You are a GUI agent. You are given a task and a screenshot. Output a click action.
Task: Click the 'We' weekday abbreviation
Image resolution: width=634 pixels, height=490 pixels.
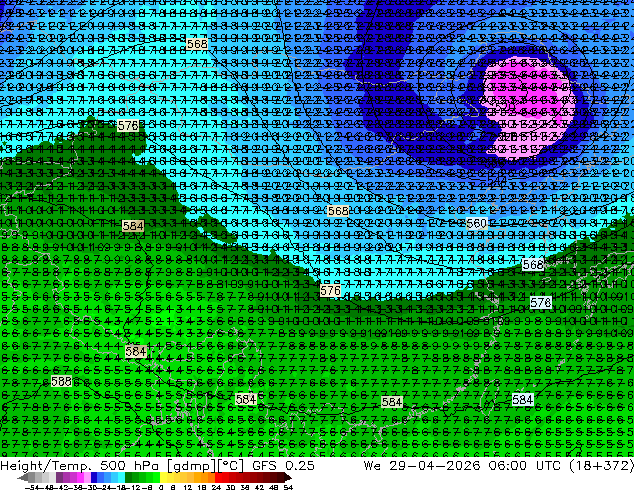pos(372,465)
